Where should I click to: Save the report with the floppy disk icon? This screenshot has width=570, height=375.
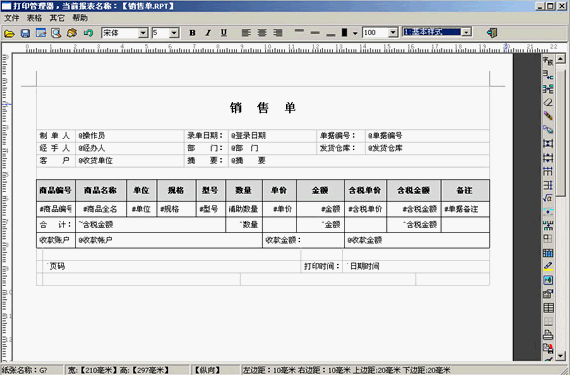tap(25, 33)
